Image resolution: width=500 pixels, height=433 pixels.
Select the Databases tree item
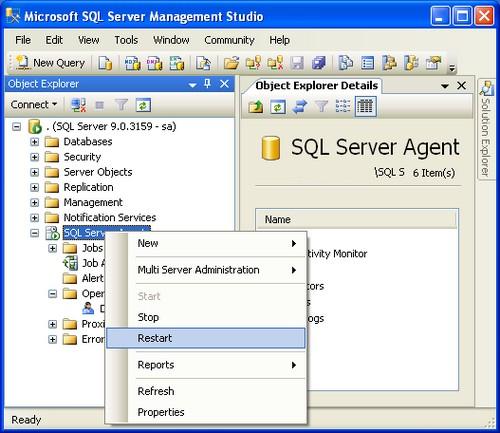coord(88,142)
